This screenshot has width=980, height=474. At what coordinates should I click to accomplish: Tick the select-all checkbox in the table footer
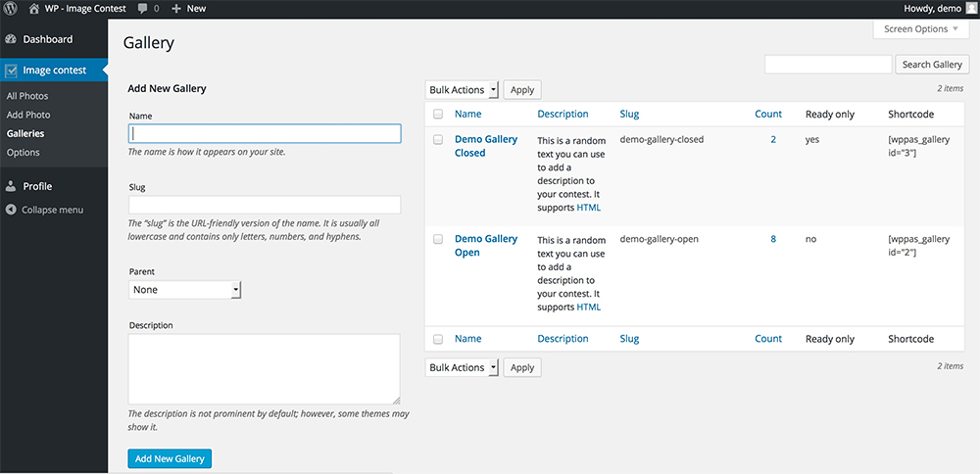(438, 339)
